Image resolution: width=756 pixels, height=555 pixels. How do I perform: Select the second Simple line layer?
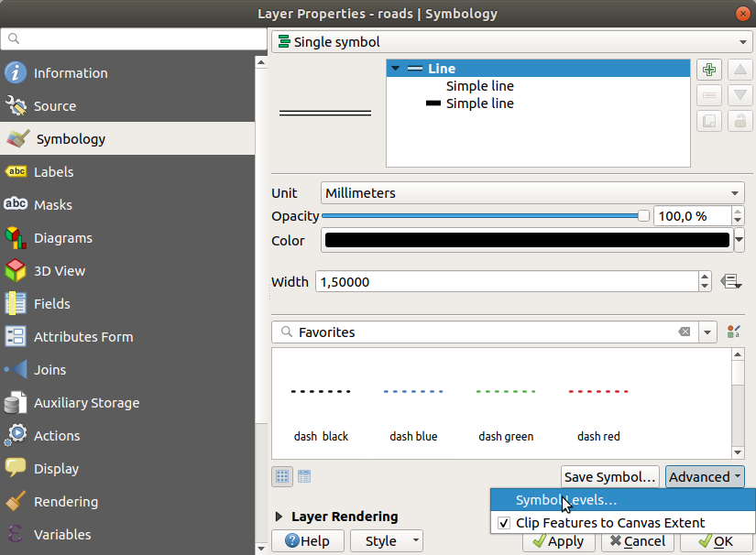point(479,103)
